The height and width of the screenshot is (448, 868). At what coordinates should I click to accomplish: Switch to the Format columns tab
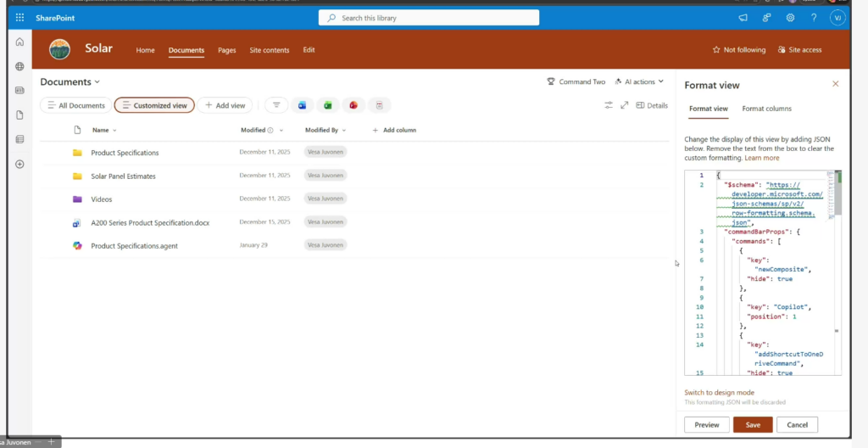[766, 109]
